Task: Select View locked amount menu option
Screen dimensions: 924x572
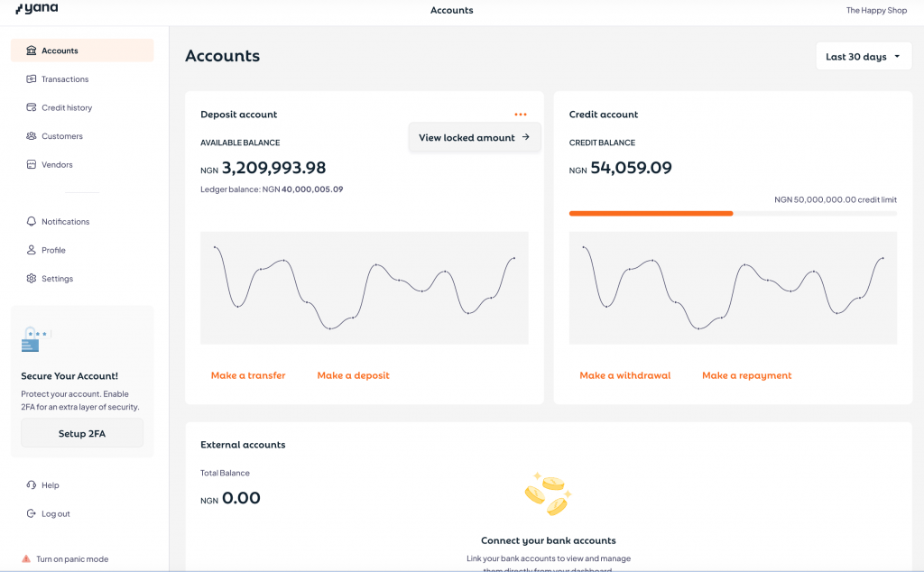Action: (474, 138)
